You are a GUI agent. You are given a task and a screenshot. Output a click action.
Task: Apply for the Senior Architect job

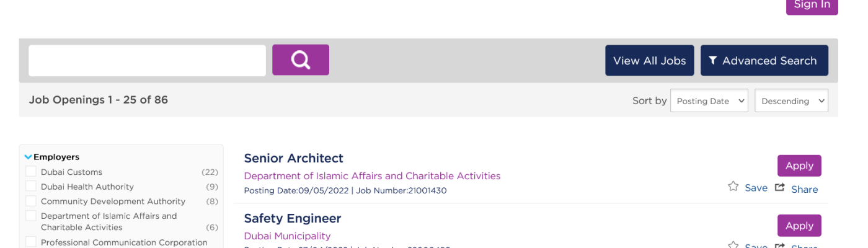[x=799, y=166]
